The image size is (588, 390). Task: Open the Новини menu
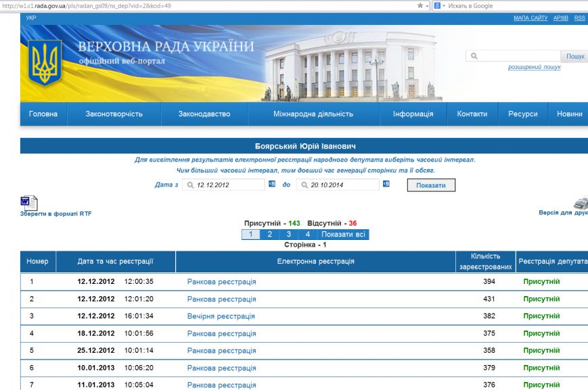[569, 114]
